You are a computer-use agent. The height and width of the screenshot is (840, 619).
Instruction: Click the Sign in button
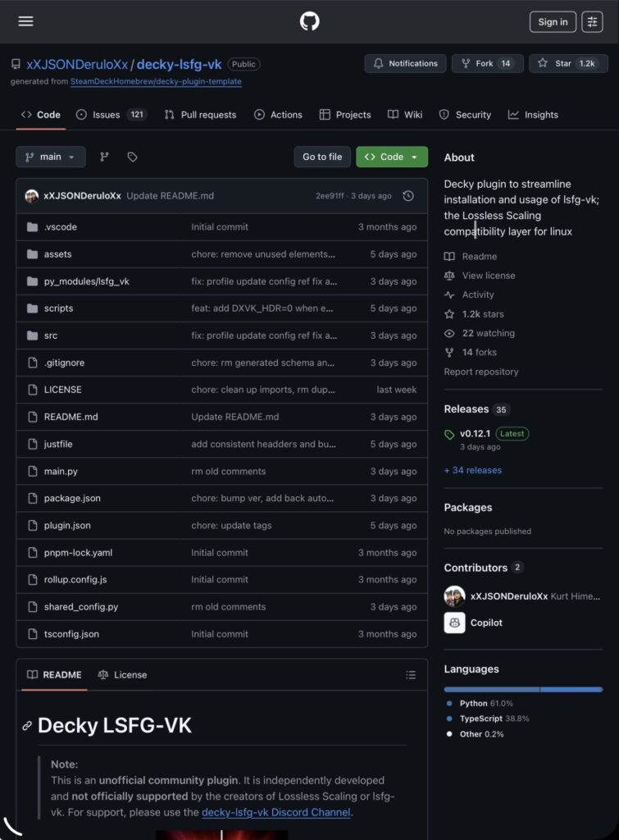(x=553, y=22)
